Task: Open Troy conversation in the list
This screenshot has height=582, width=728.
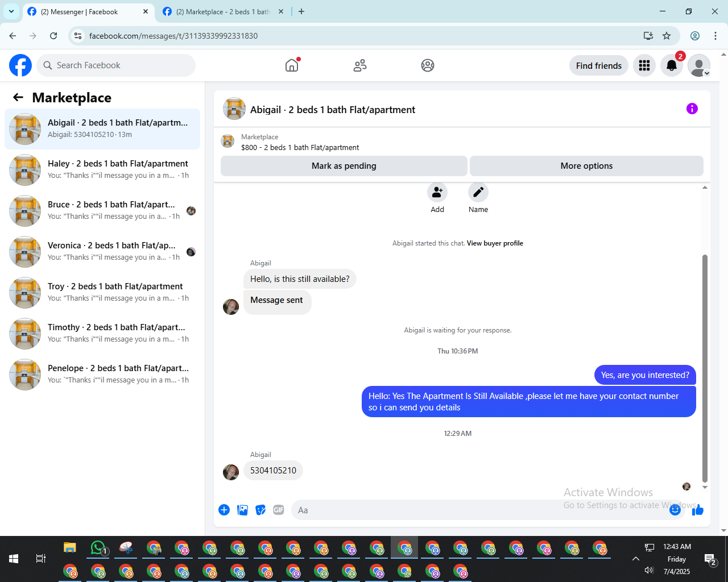Action: pyautogui.click(x=102, y=293)
